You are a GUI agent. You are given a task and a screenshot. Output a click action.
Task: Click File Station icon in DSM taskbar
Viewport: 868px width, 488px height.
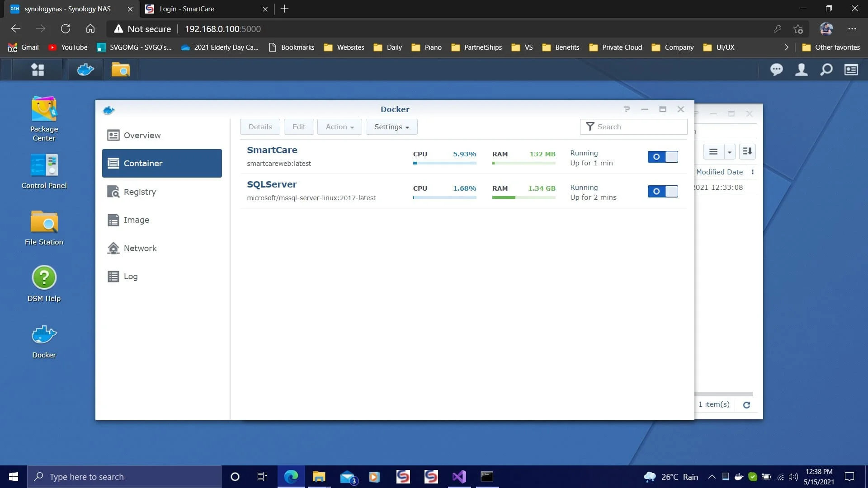[x=120, y=70]
